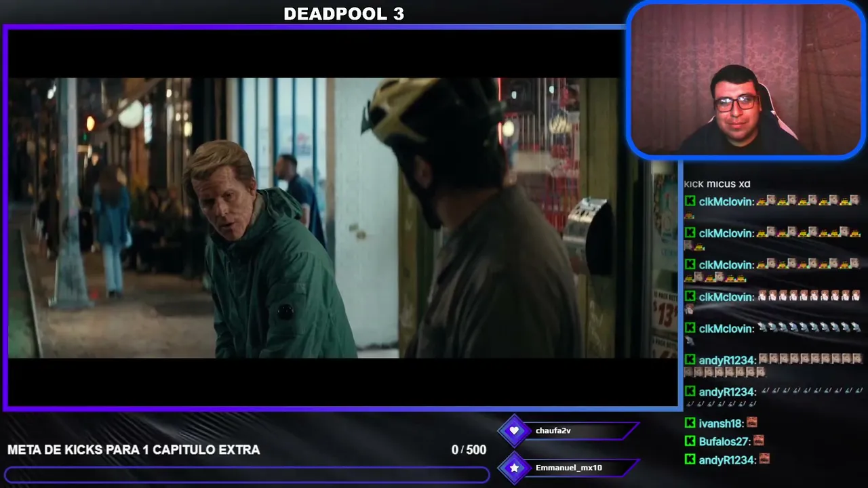
Task: Click the "META DE KICKS PARA 1 CAPITULO EXTRA" text
Action: coord(134,450)
